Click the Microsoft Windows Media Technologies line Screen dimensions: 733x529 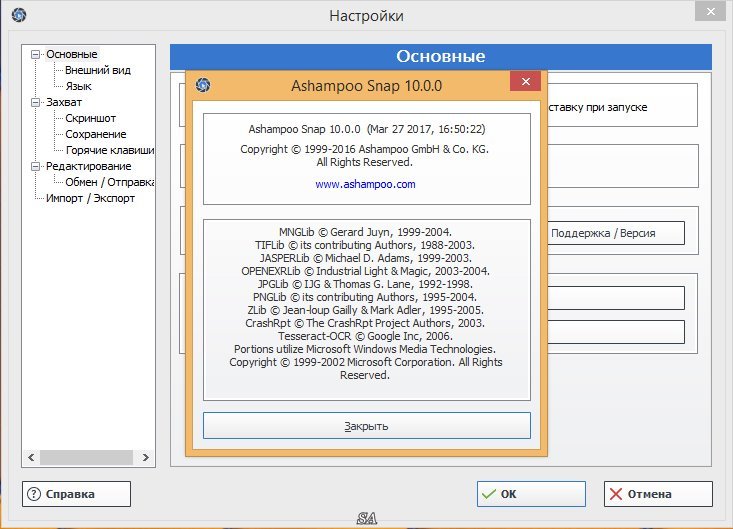[365, 350]
